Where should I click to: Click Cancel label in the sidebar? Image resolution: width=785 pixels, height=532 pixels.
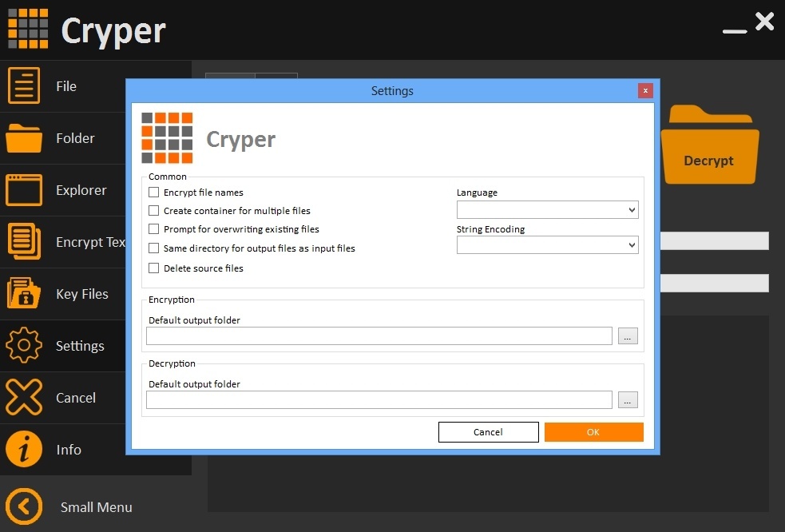[x=76, y=398]
